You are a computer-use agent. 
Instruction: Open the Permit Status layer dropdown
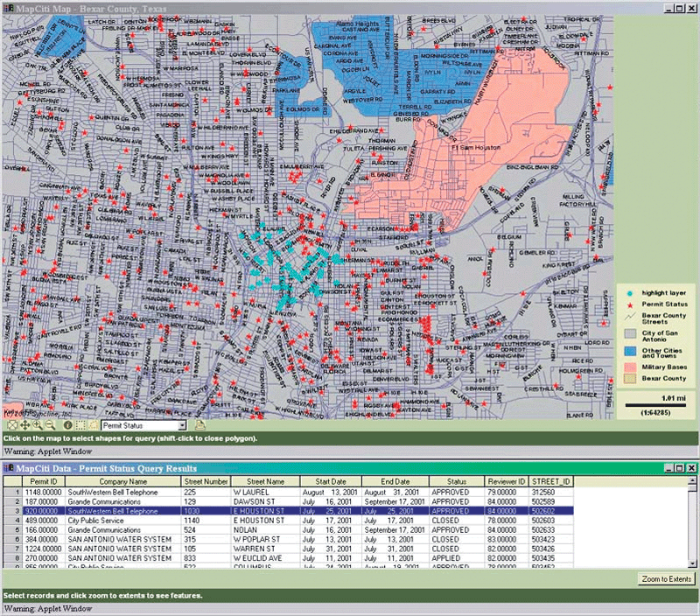182,426
